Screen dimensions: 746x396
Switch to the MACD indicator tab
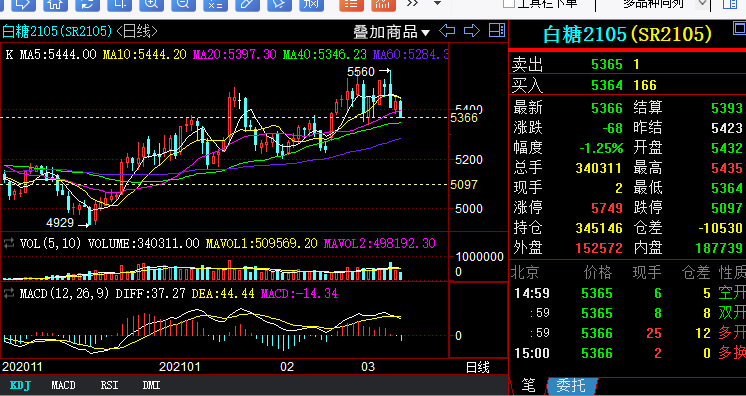[63, 385]
